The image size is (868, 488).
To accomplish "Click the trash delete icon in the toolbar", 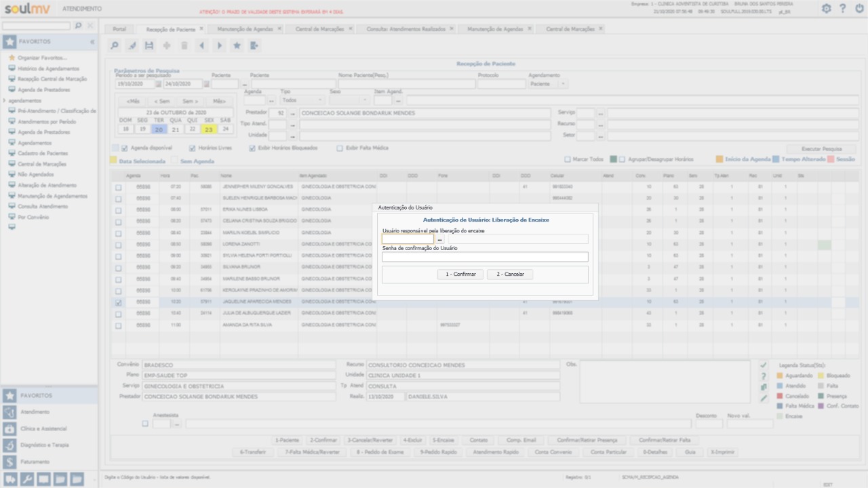I will 184,45.
